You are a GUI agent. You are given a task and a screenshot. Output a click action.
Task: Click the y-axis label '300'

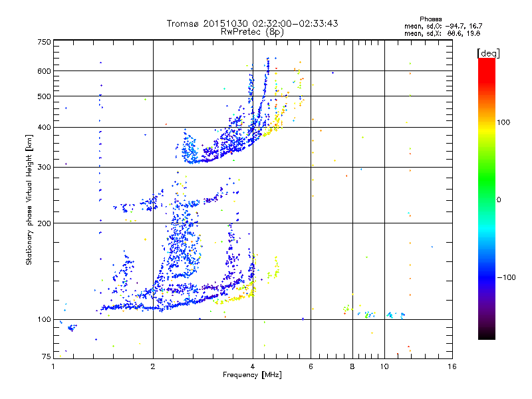click(x=44, y=168)
